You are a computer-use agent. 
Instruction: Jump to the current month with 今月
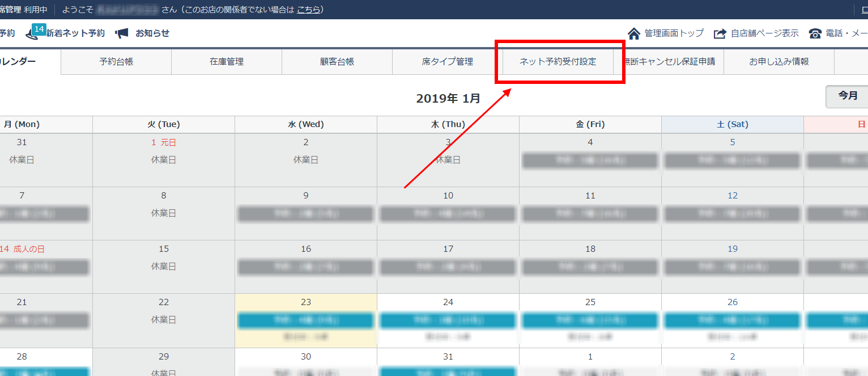tap(848, 96)
